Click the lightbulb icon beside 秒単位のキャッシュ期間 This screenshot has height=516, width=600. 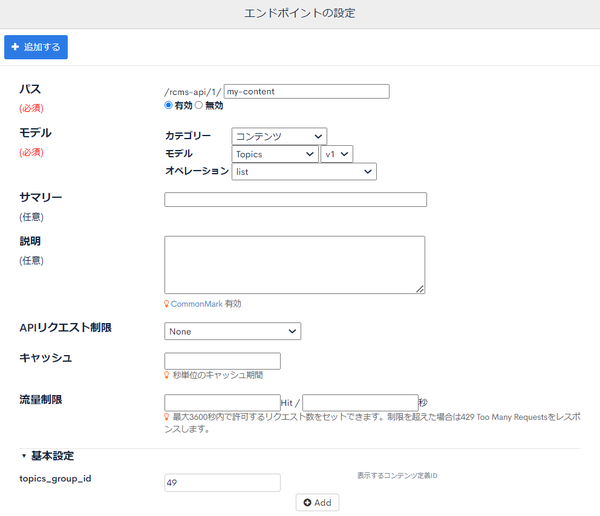(x=166, y=375)
